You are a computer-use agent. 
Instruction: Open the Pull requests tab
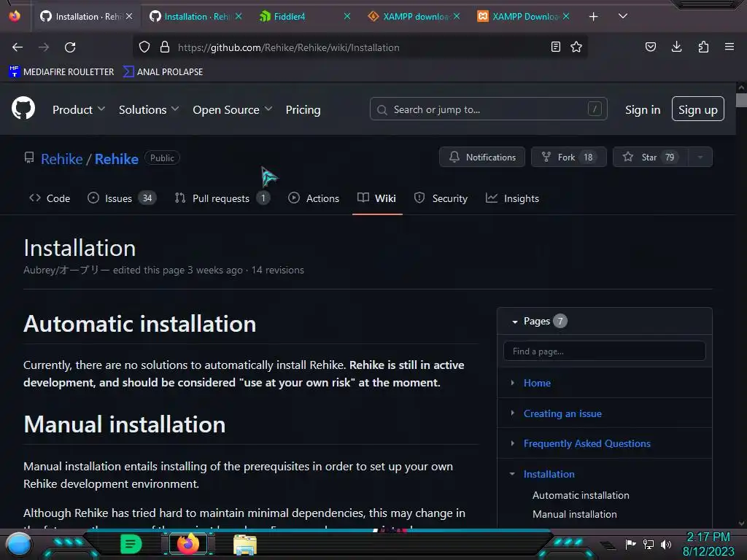click(222, 198)
